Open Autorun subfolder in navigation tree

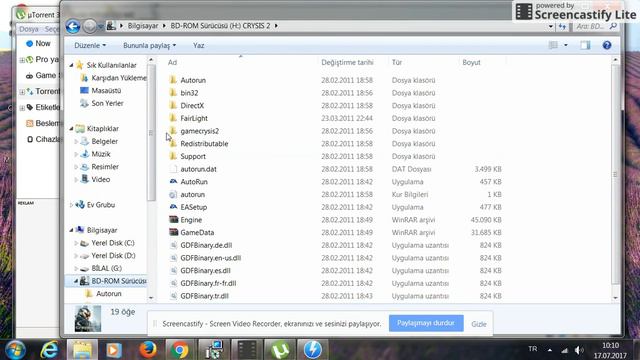coord(109,293)
